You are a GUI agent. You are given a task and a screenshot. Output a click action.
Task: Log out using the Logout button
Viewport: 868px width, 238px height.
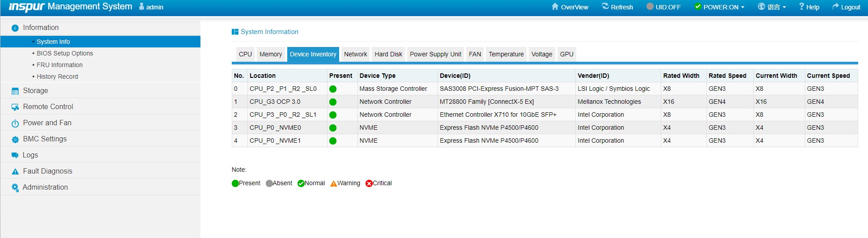coord(846,7)
